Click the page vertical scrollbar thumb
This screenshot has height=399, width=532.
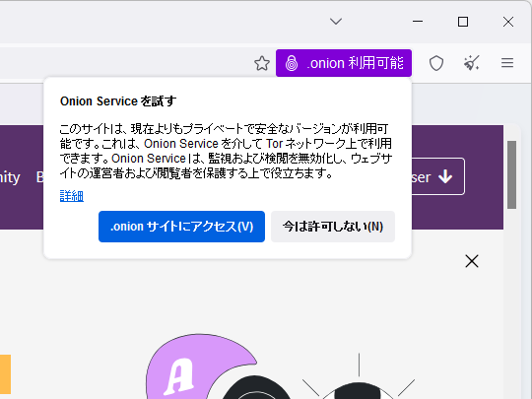(511, 174)
